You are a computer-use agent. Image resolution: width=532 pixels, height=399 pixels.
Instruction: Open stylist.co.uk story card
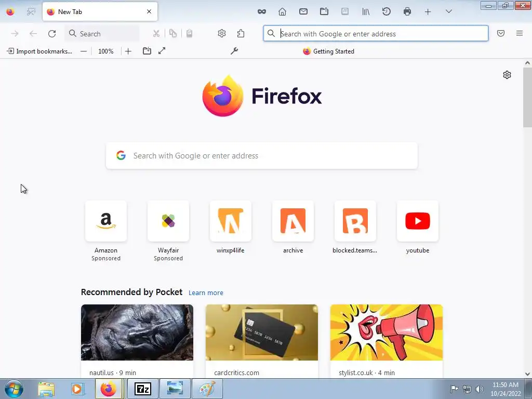(x=387, y=341)
